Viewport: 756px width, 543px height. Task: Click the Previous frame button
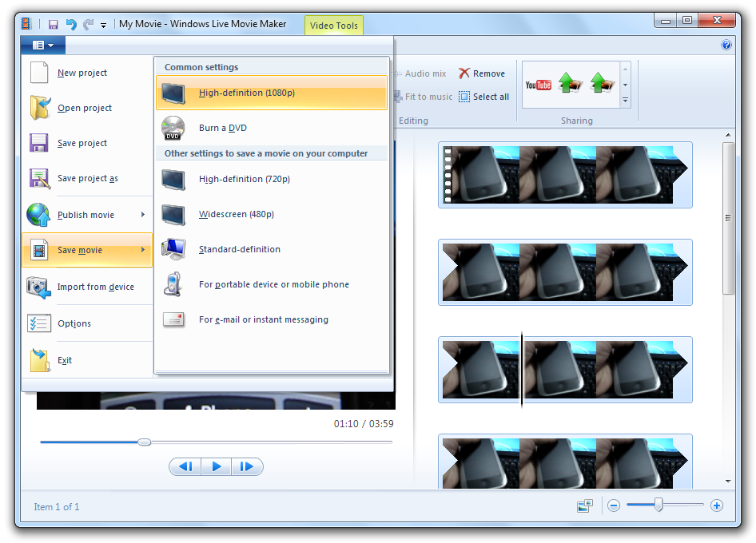pyautogui.click(x=185, y=466)
